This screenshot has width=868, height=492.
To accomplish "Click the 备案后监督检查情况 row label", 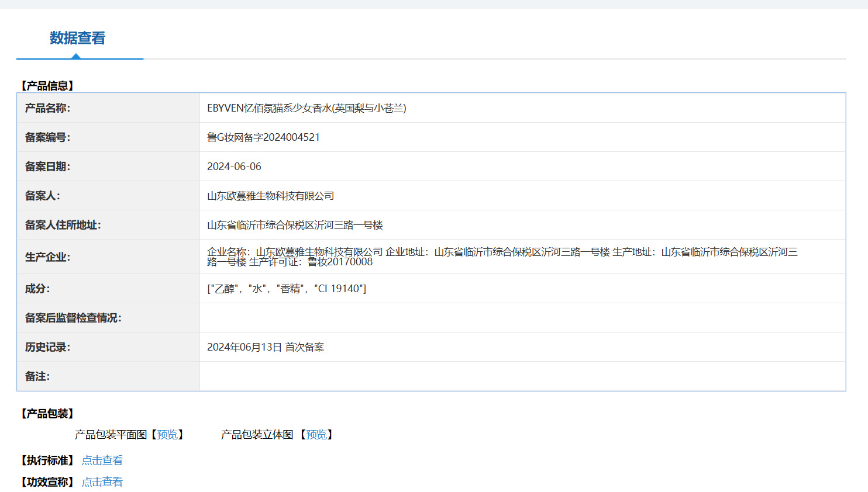I will [73, 318].
